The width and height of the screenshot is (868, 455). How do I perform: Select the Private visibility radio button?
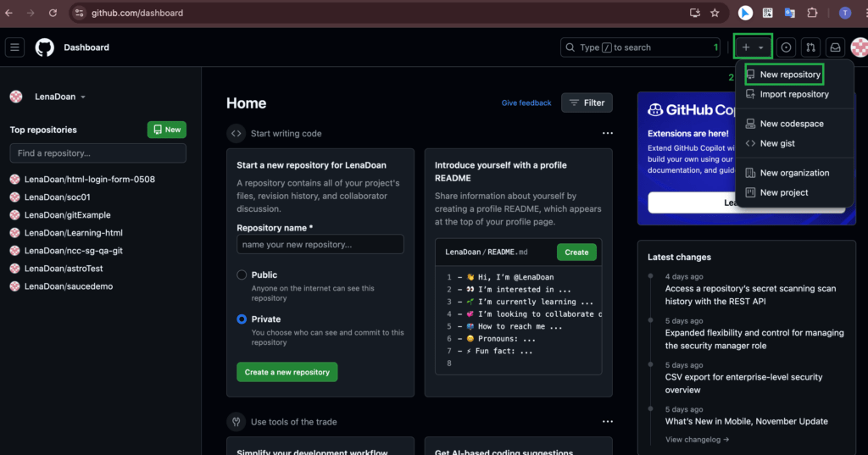click(x=242, y=319)
